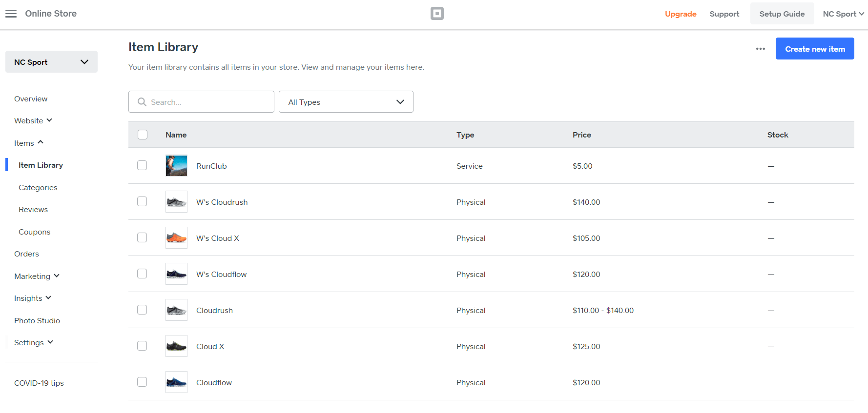
Task: Click the Price column header
Action: [x=582, y=135]
